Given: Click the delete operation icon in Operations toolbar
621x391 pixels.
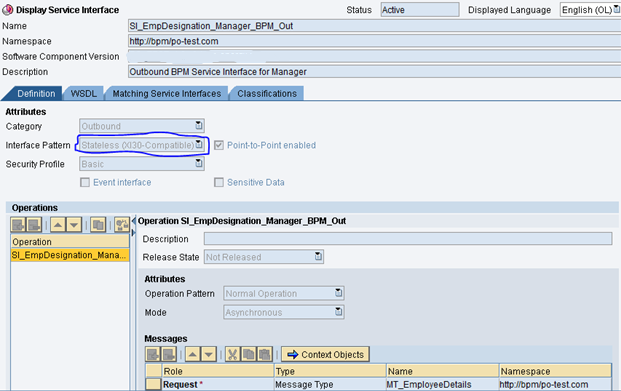Looking at the screenshot, I should pyautogui.click(x=34, y=225).
